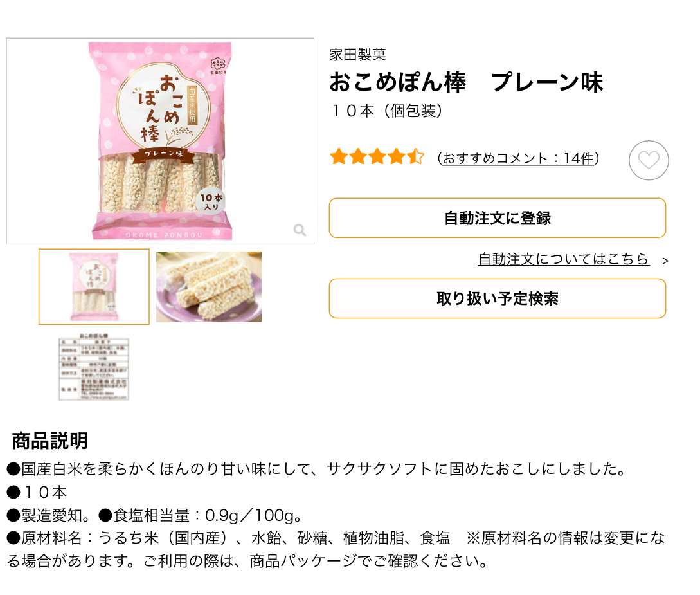
Task: Show the rice bars on plate thumbnail
Action: click(209, 287)
